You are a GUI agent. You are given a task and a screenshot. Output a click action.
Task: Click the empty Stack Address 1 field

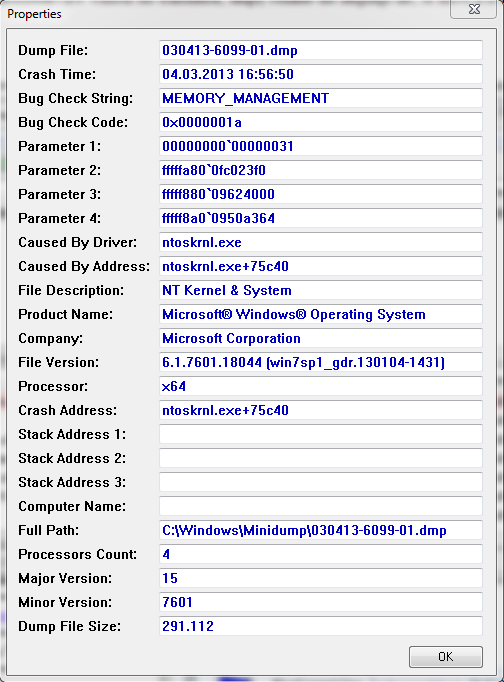[x=321, y=434]
